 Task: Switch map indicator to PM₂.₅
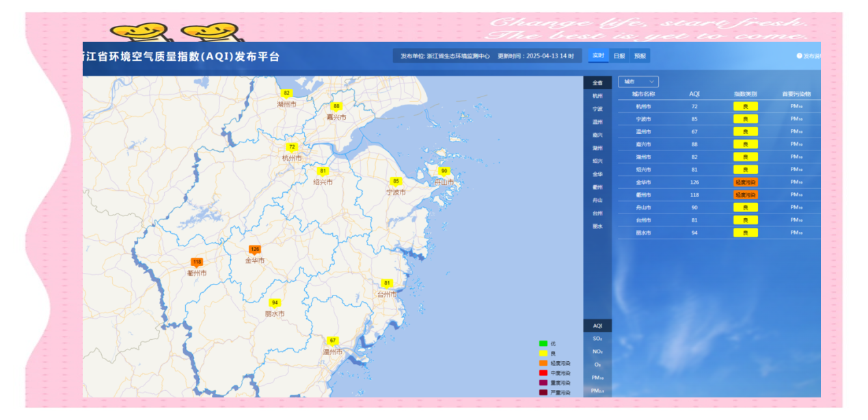click(x=597, y=391)
